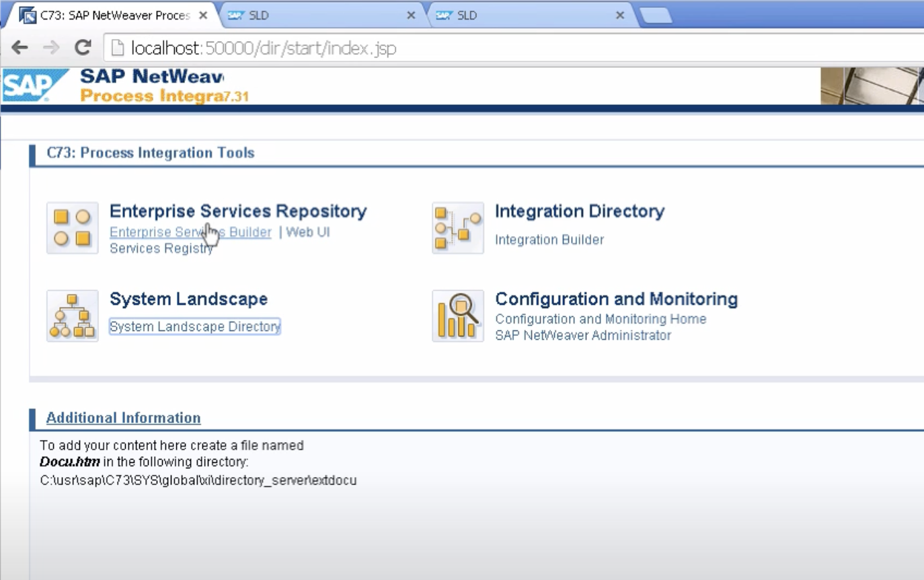
Task: Select the C73: SAP NetWeaver tab
Action: click(x=114, y=15)
